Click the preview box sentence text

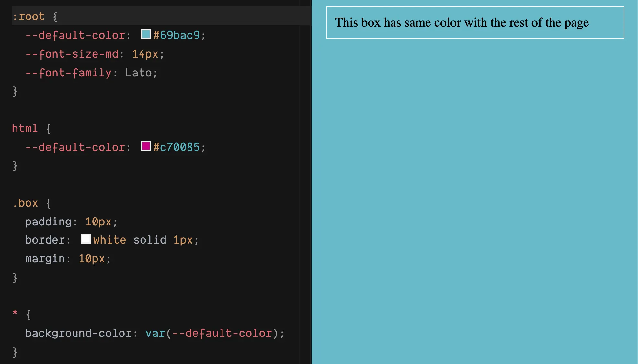click(461, 22)
